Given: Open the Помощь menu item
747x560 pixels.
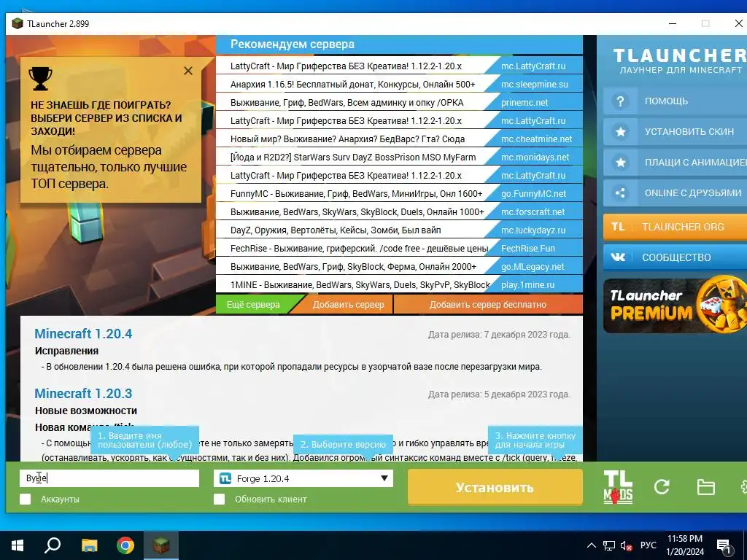Looking at the screenshot, I should (675, 101).
